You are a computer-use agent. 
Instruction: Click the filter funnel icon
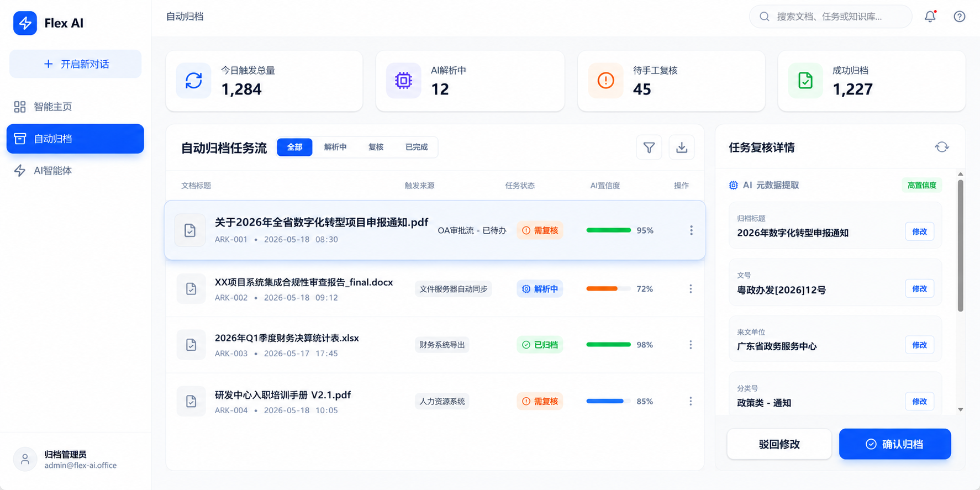649,147
